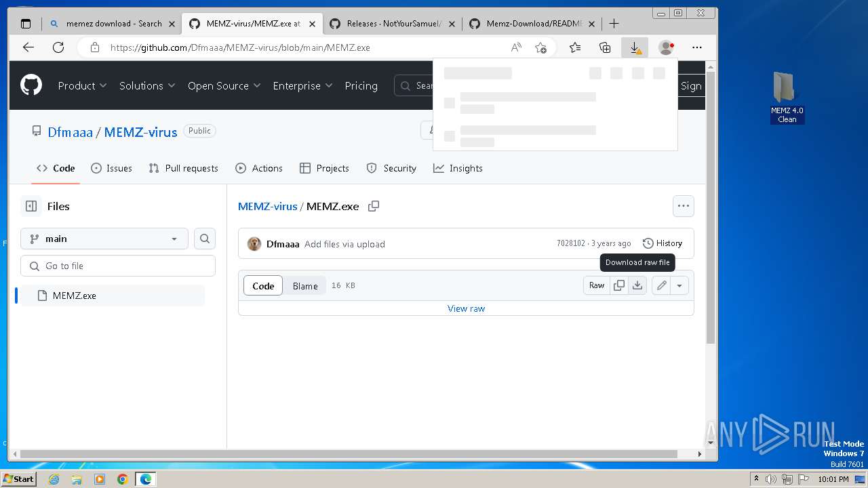Open commit hash 7028102 link
The image size is (868, 488).
click(570, 243)
